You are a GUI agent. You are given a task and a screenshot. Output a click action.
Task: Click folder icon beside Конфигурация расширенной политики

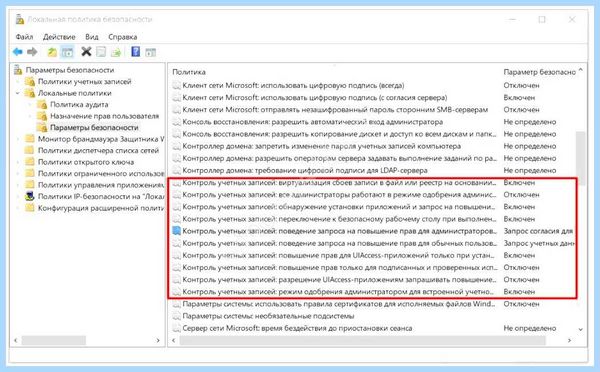click(30, 208)
